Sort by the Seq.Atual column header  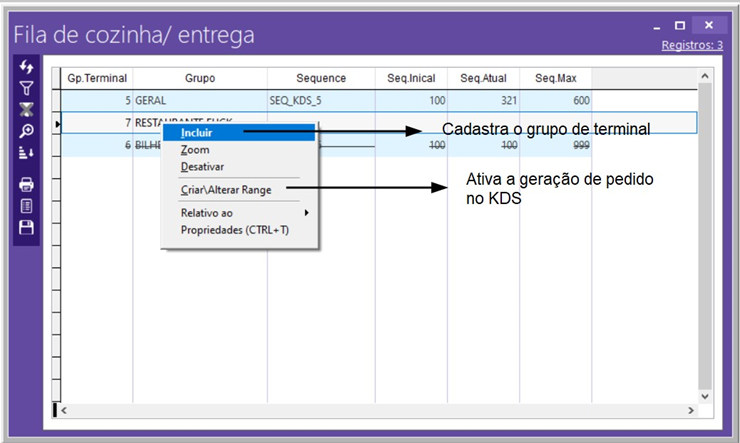click(x=483, y=78)
